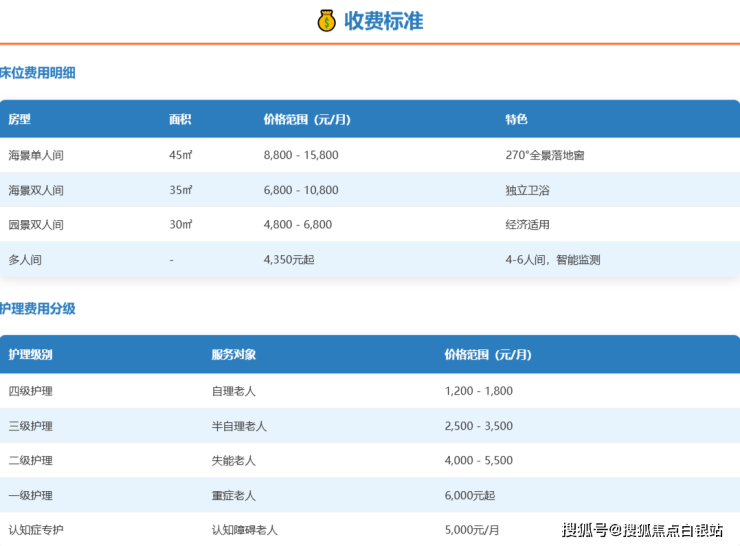This screenshot has width=740, height=546.
Task: Select the 海景单人间 row label
Action: point(36,155)
